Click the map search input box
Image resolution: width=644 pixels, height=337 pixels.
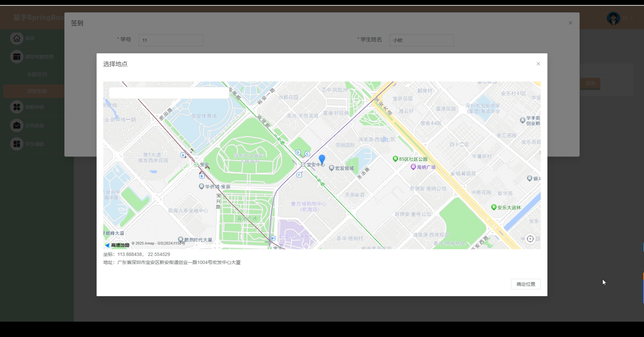pos(169,93)
